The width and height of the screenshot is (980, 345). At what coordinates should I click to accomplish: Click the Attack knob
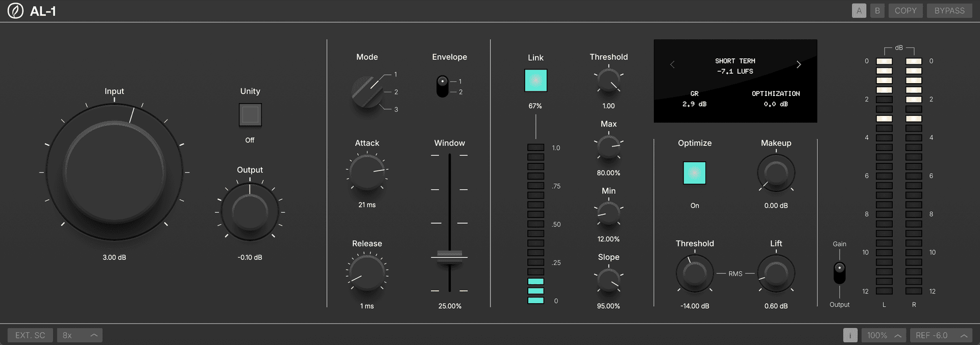[x=367, y=172]
